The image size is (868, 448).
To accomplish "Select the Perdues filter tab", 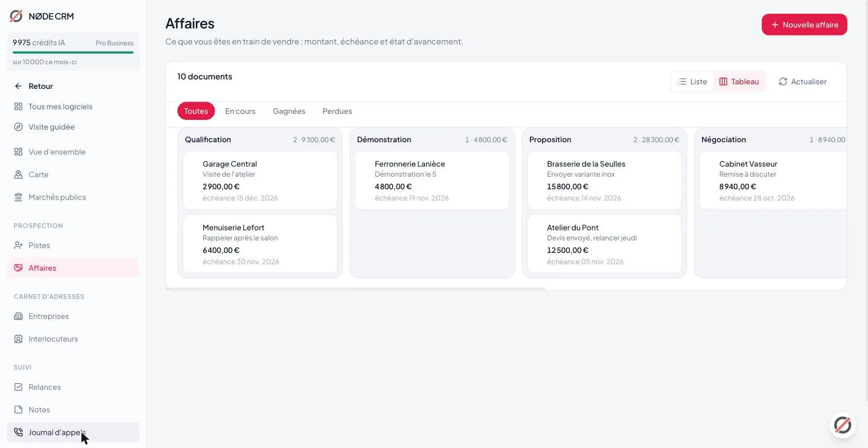I will tap(337, 111).
